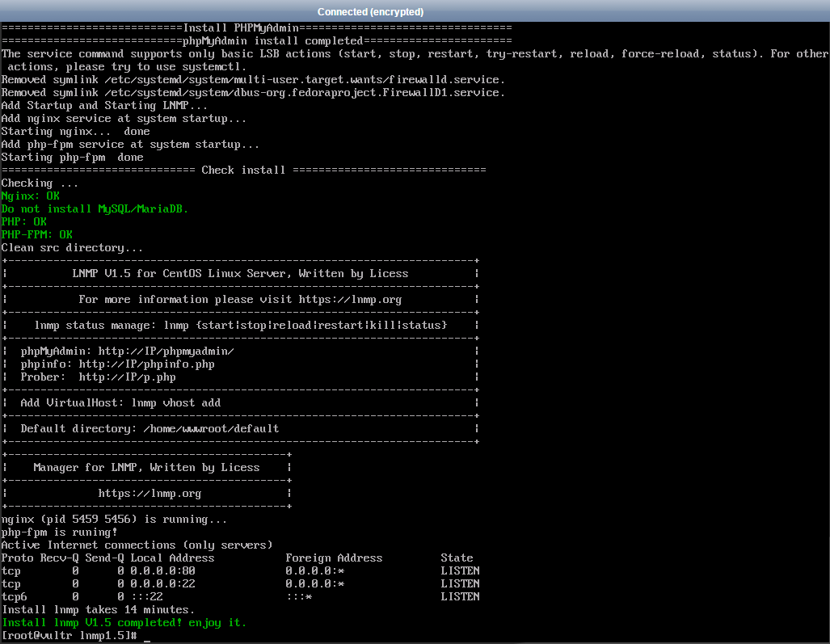Click the green "PHP-FPM: OK" status

[37, 234]
